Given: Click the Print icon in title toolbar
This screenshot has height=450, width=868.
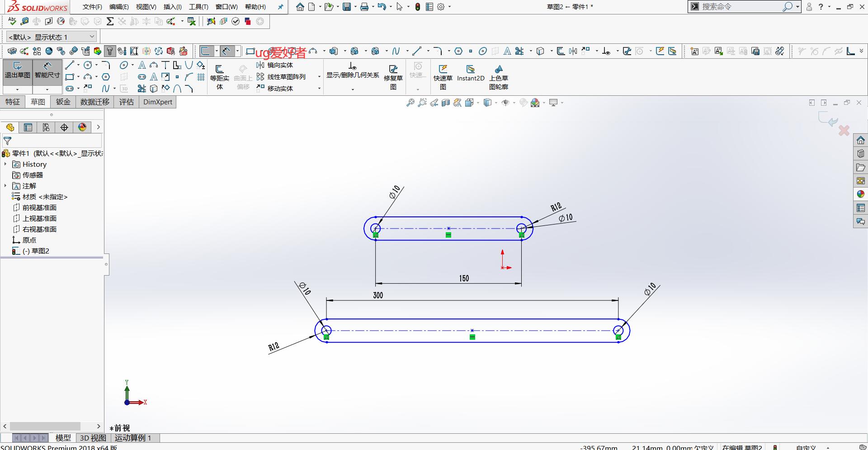Looking at the screenshot, I should (364, 7).
